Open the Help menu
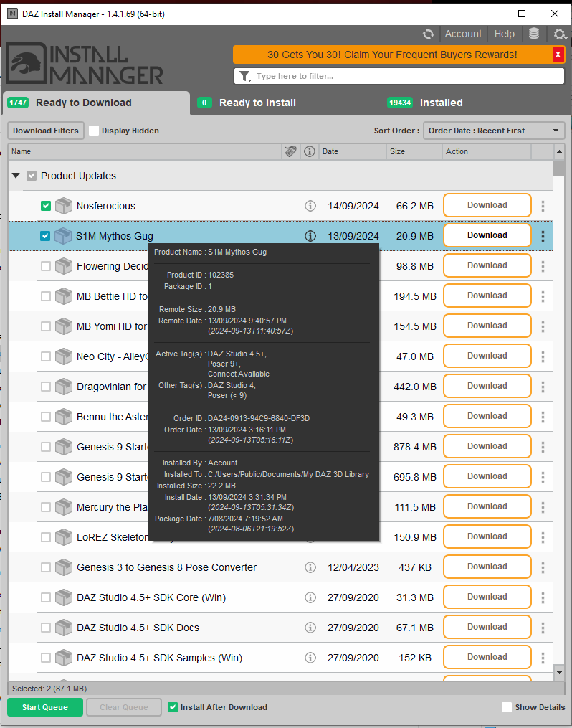 (505, 34)
